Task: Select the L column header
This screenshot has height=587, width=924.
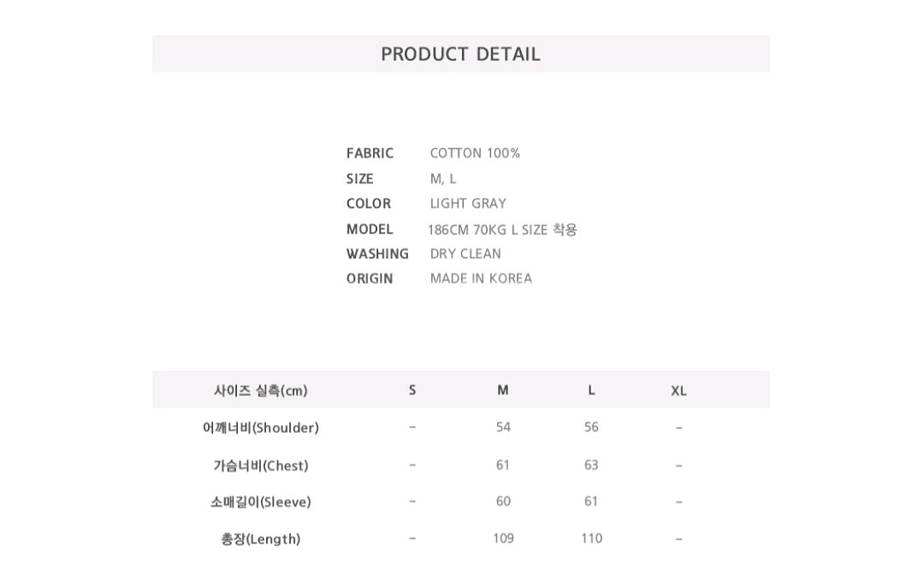Action: click(591, 390)
